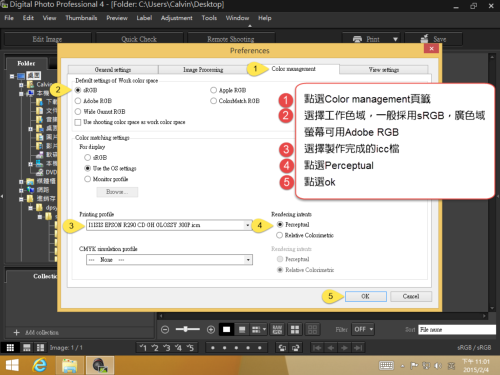Open File Explorer from taskbar

(x=69, y=365)
